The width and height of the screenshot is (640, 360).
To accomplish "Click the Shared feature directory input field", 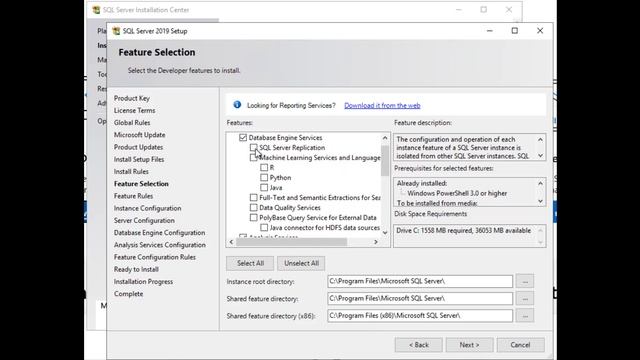I will click(420, 298).
